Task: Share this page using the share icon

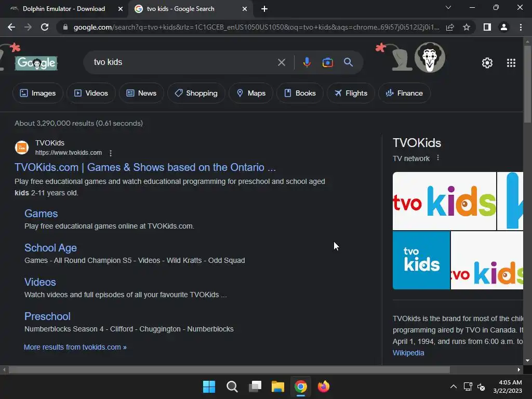Action: point(450,27)
